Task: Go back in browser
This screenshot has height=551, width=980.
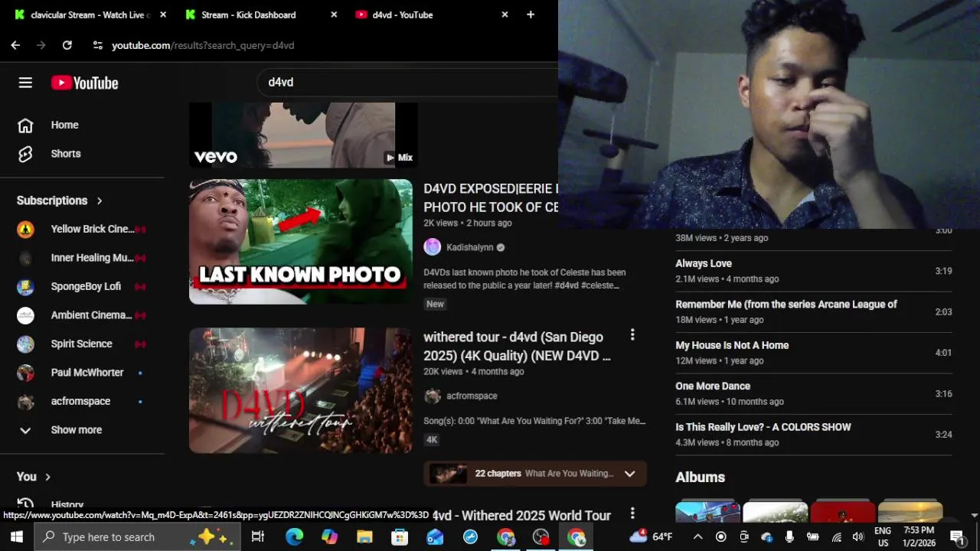Action: pos(15,45)
